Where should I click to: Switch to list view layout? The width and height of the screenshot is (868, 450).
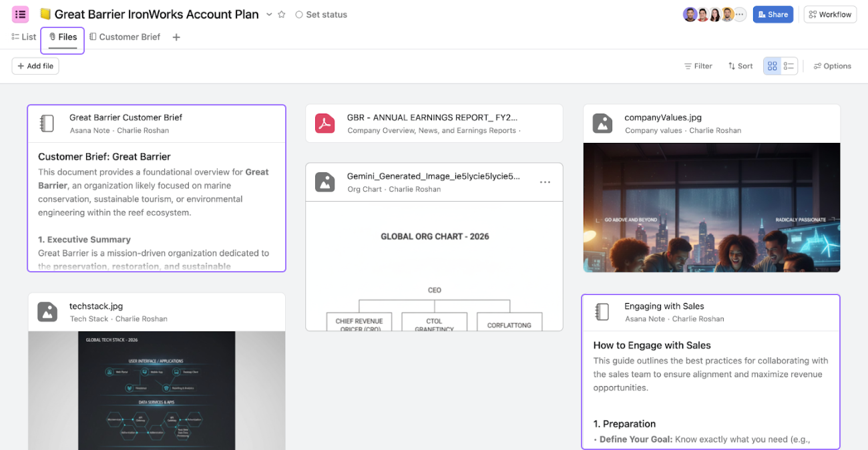coord(789,66)
